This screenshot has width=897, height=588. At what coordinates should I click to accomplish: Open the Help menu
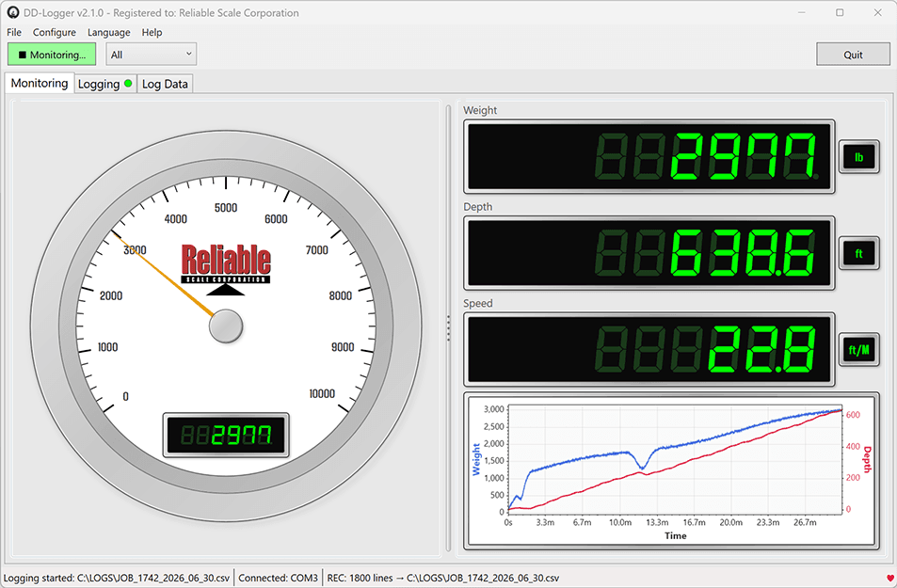152,33
